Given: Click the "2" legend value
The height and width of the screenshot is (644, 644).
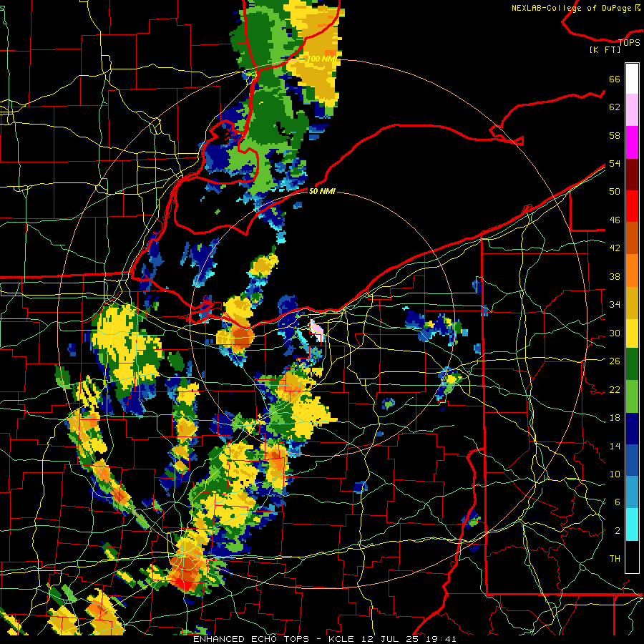Looking at the screenshot, I should point(618,531).
